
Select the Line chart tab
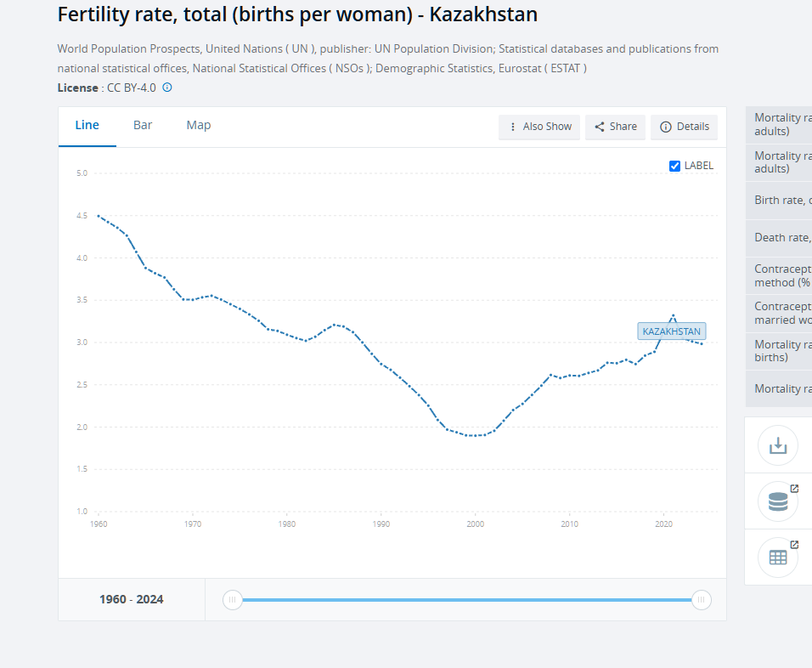coord(87,126)
